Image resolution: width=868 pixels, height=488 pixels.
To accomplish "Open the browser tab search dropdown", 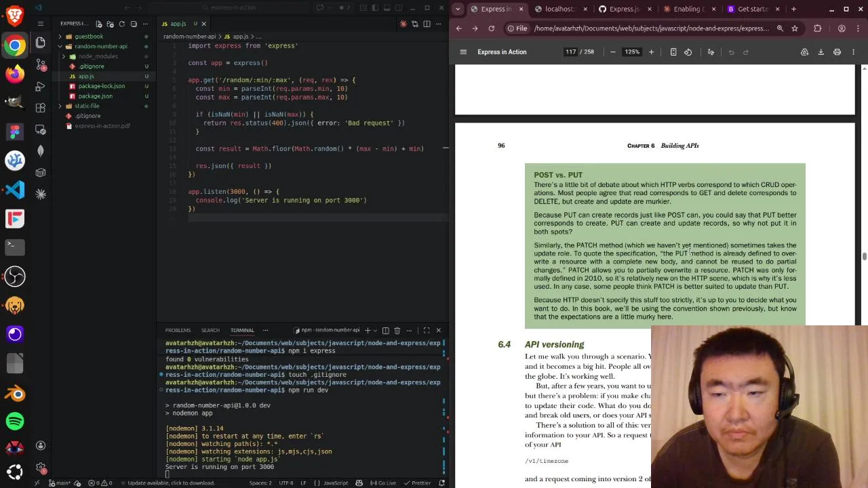I will [x=458, y=9].
